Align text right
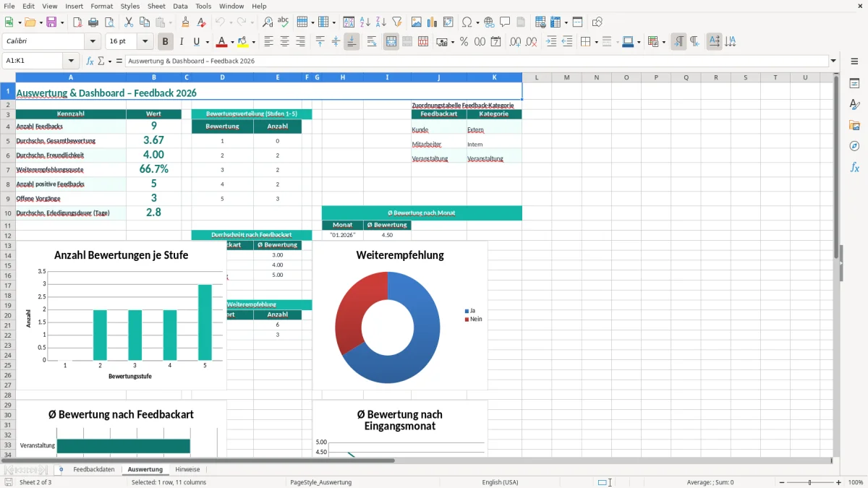Image resolution: width=868 pixels, height=488 pixels. pyautogui.click(x=300, y=42)
